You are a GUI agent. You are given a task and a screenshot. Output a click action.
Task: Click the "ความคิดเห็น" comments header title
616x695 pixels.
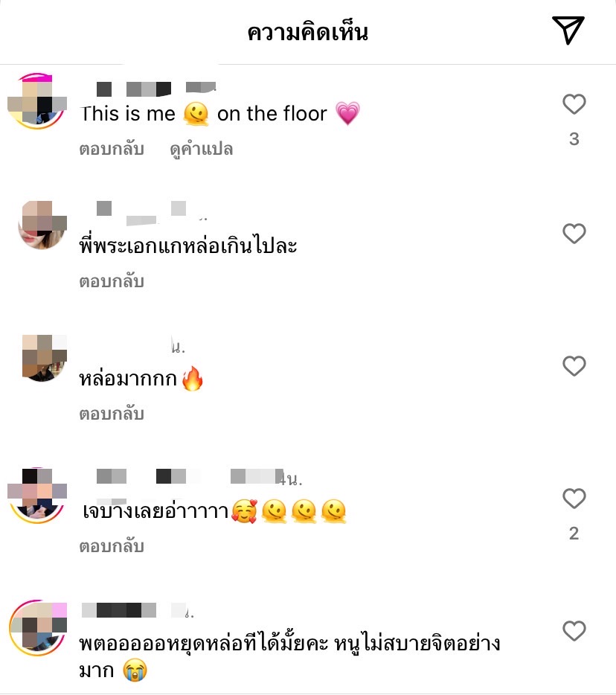307,32
